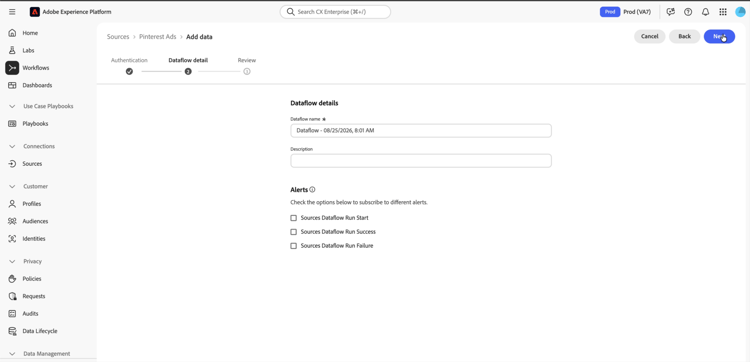Open Home in sidebar
Image resolution: width=750 pixels, height=362 pixels.
(30, 33)
